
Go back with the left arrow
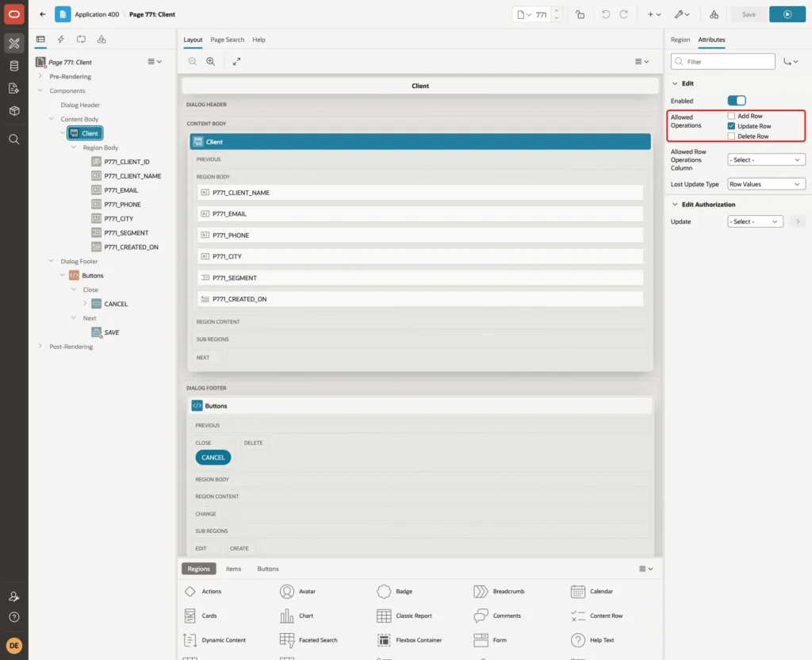point(43,14)
